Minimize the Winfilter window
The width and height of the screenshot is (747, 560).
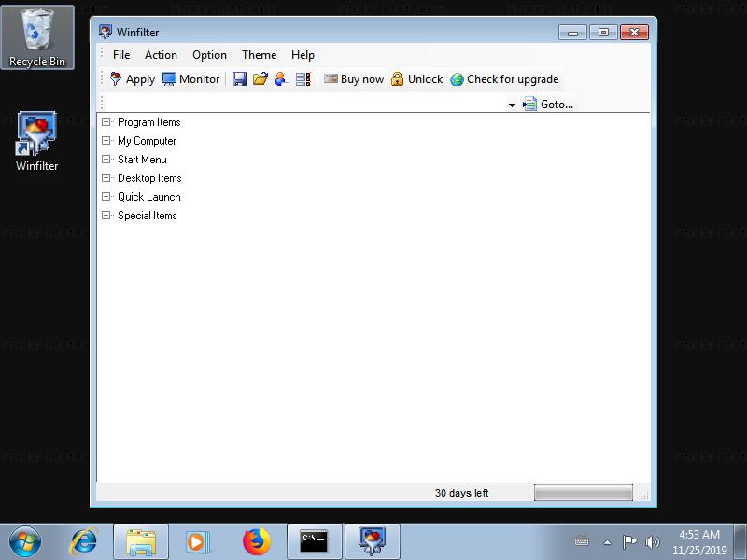(x=572, y=33)
